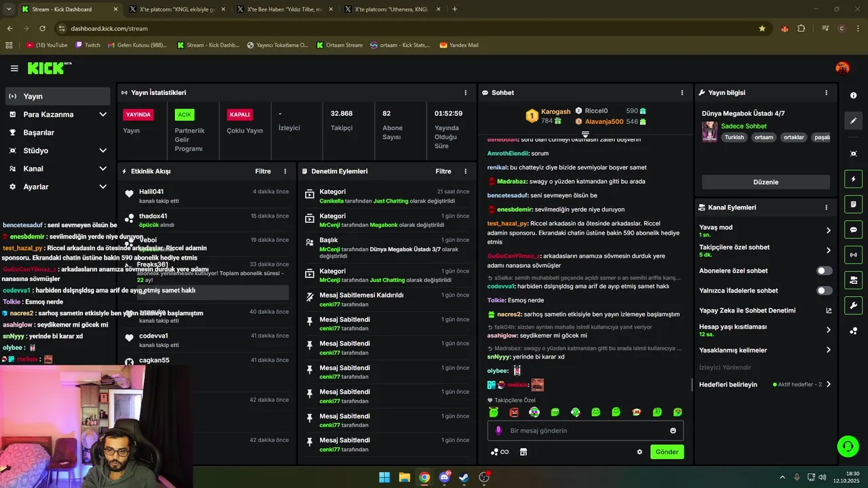Click the pencil edit icon in right sidebar
Viewport: 868px width, 488px height.
click(853, 121)
